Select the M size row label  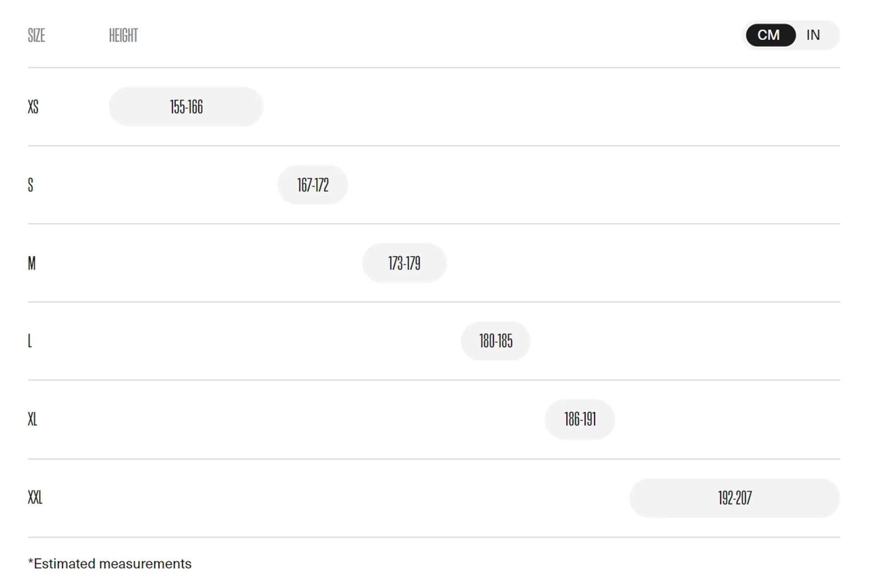pos(32,263)
